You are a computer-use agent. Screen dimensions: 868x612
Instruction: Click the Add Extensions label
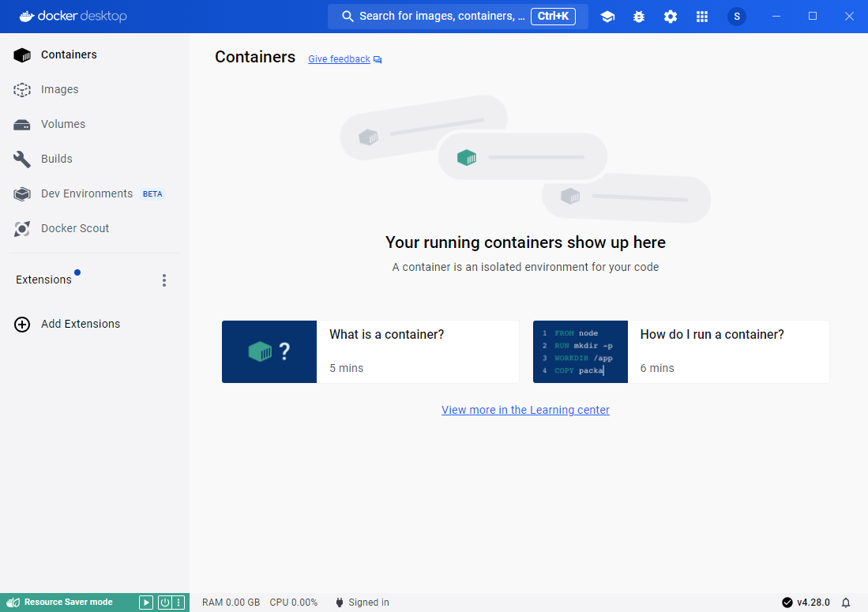click(81, 325)
